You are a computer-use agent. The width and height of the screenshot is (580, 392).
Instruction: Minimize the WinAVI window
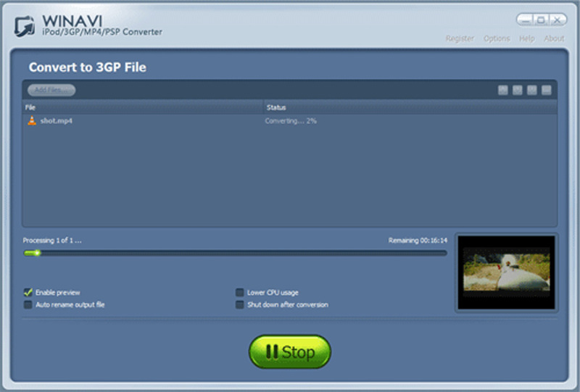(x=525, y=20)
